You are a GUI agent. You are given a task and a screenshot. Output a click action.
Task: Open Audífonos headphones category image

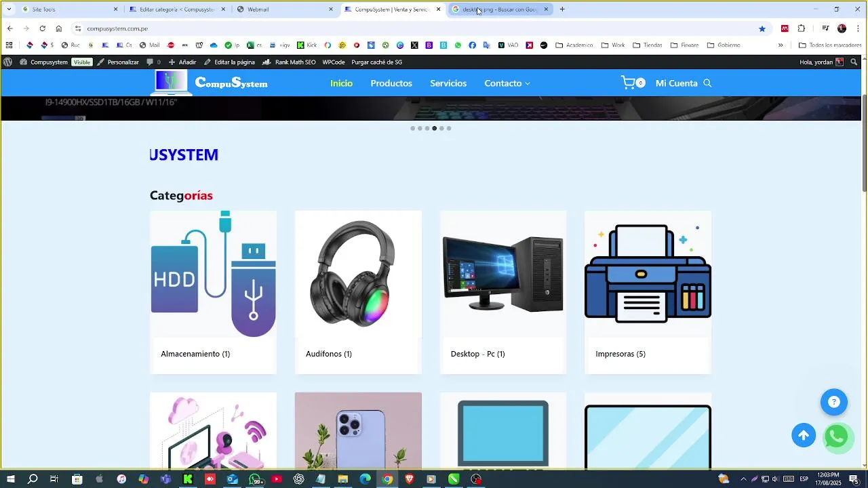[358, 274]
